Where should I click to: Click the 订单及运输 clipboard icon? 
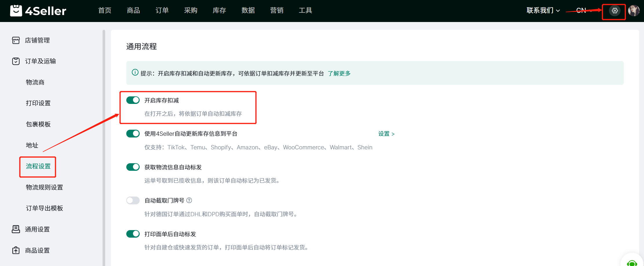(x=16, y=61)
